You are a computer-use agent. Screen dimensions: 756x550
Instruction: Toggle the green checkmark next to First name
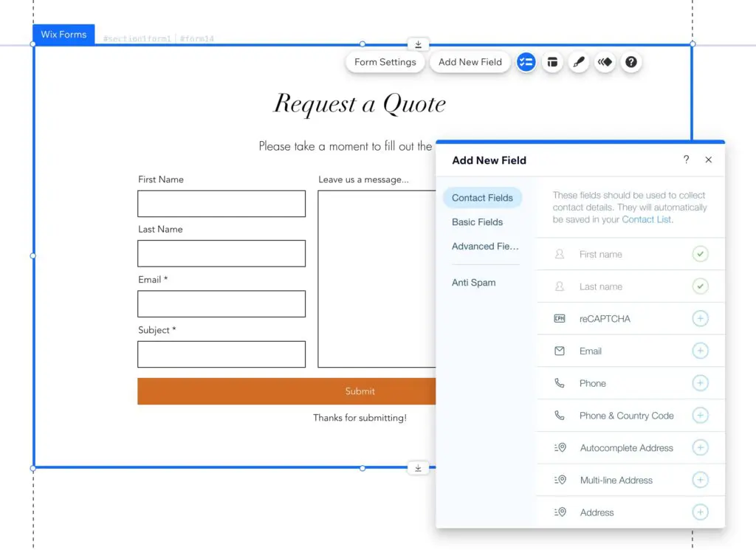[x=701, y=254]
